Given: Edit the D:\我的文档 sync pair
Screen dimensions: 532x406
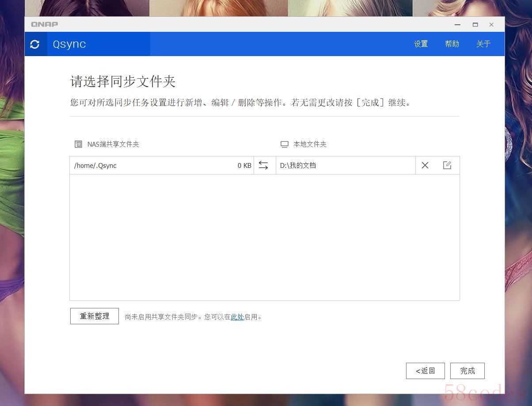Looking at the screenshot, I should coord(447,165).
